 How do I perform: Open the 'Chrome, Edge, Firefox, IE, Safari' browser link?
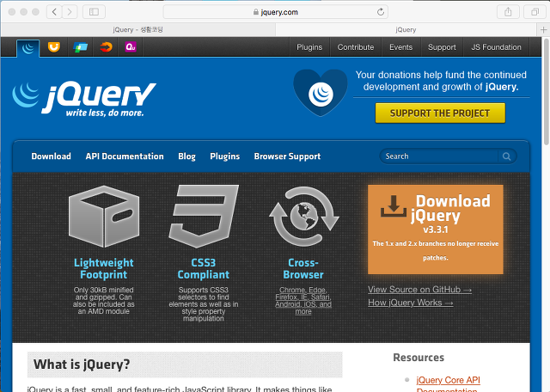(x=303, y=300)
